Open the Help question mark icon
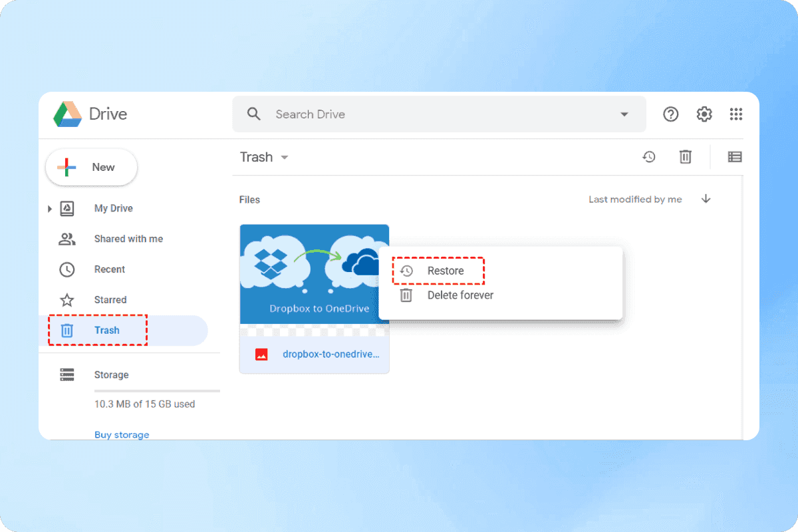This screenshot has width=798, height=532. coord(671,114)
